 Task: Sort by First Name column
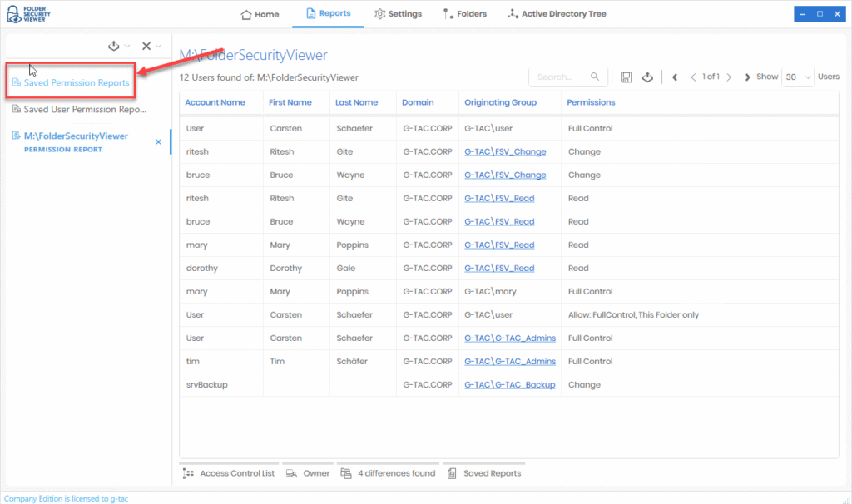pyautogui.click(x=290, y=102)
